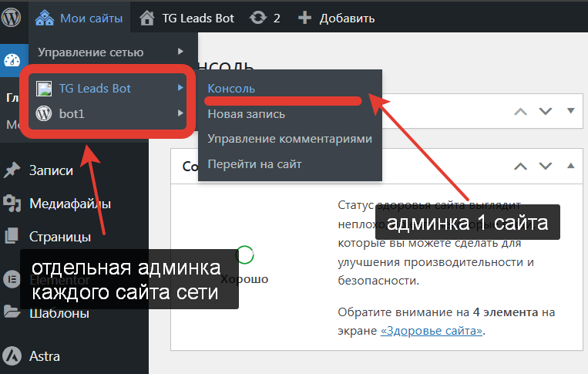Click the Astra logo icon
This screenshot has width=588, height=374.
12,355
